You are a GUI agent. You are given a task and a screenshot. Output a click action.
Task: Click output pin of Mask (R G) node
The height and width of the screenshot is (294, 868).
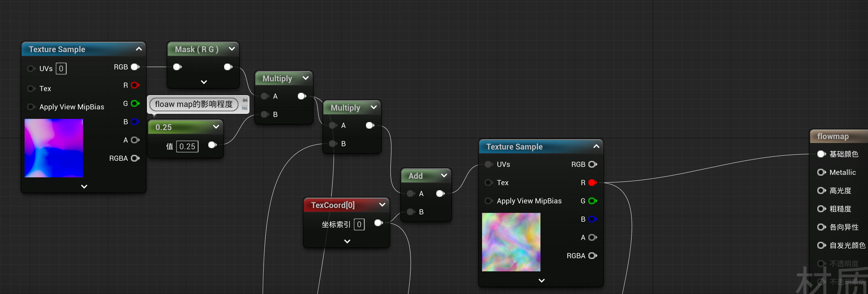pos(228,67)
